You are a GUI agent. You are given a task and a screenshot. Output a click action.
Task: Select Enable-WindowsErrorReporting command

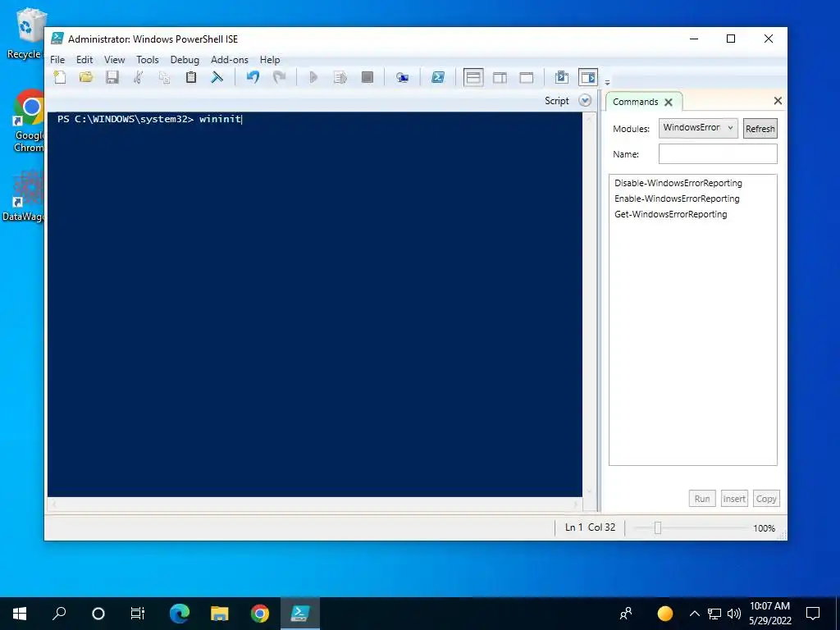(677, 199)
